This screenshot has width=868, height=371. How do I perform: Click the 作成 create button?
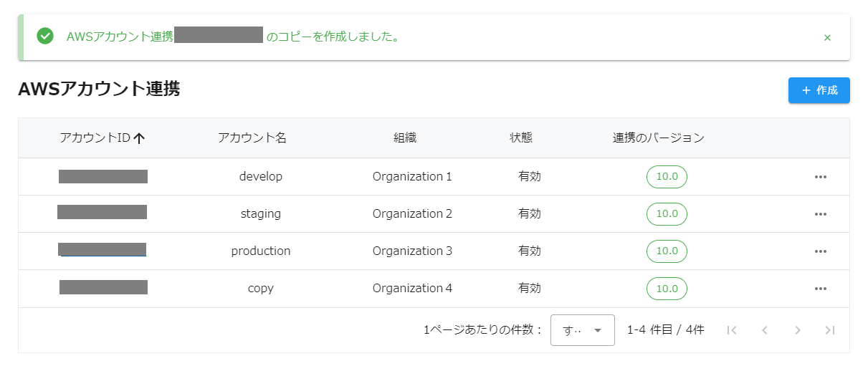point(819,90)
